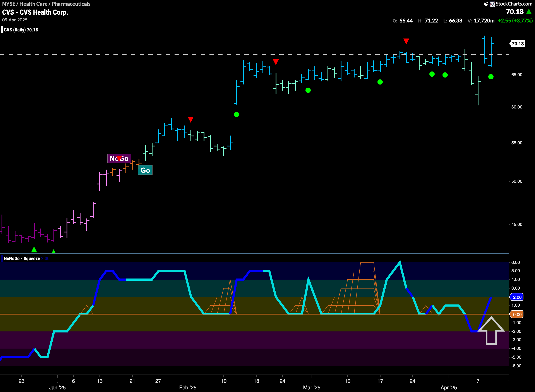Click the high price value 71.22

pyautogui.click(x=431, y=21)
